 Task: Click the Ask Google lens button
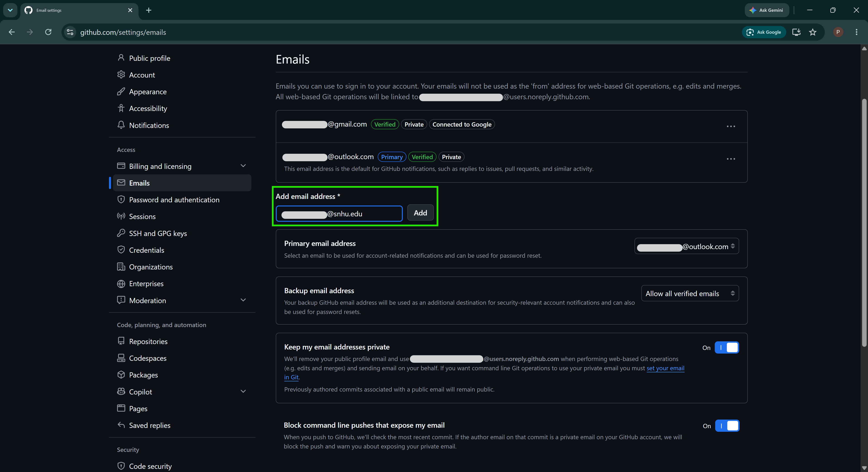point(764,32)
